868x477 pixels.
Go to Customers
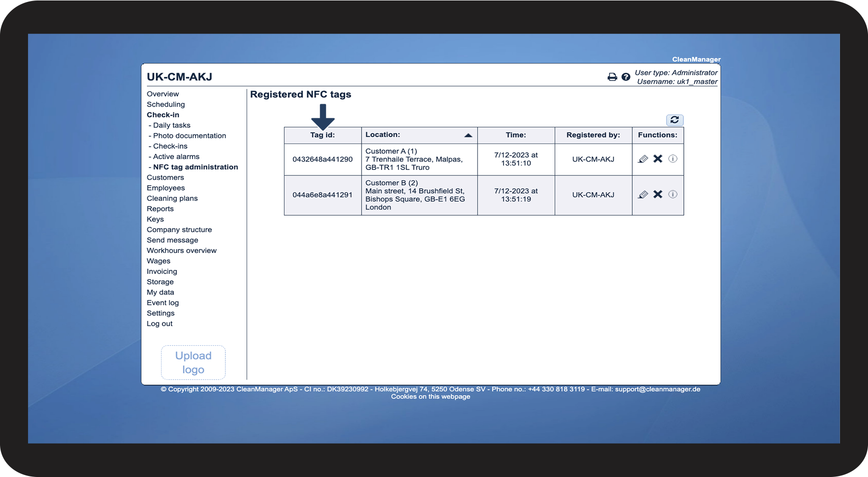pos(165,177)
